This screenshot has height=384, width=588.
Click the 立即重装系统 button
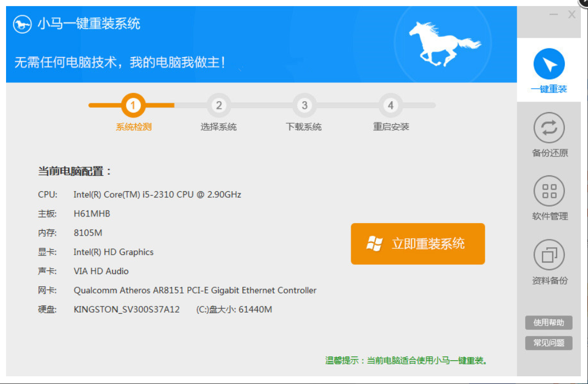[418, 244]
